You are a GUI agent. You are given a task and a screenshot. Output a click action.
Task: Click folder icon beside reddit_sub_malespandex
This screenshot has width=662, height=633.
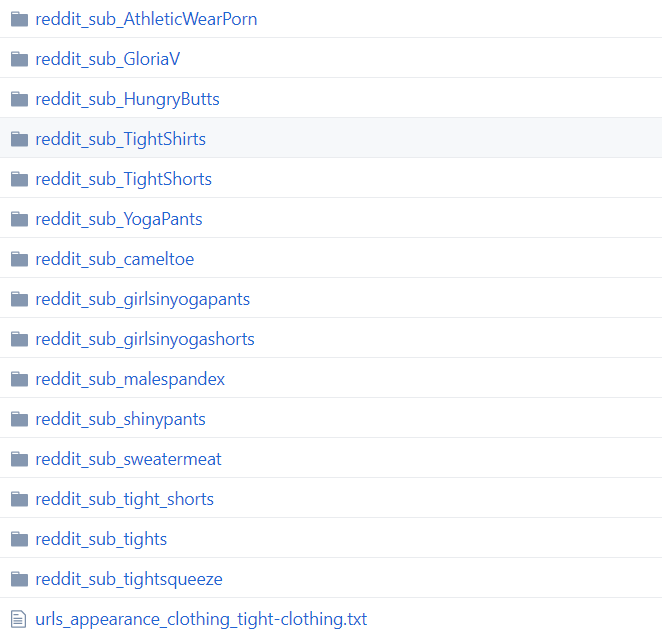[x=19, y=379]
